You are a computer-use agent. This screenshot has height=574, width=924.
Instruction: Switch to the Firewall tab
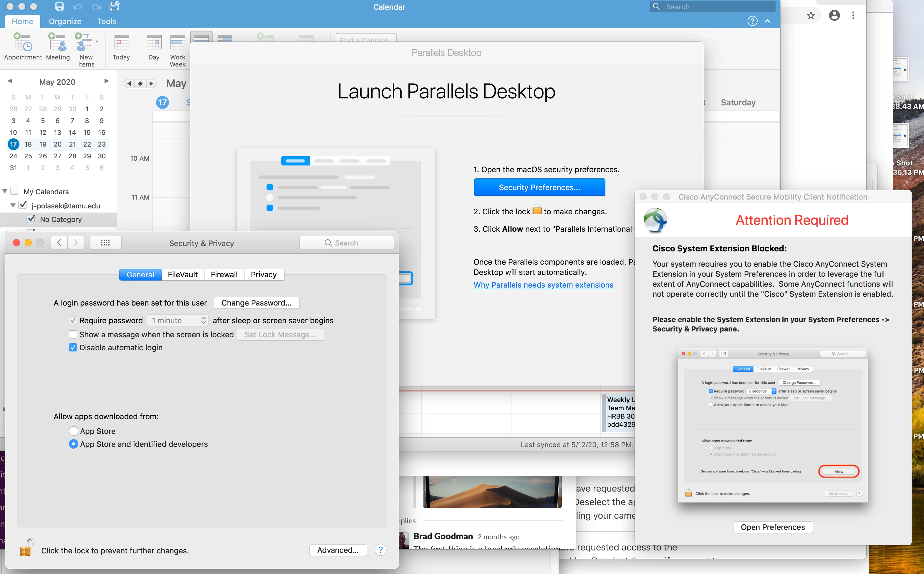coord(224,274)
